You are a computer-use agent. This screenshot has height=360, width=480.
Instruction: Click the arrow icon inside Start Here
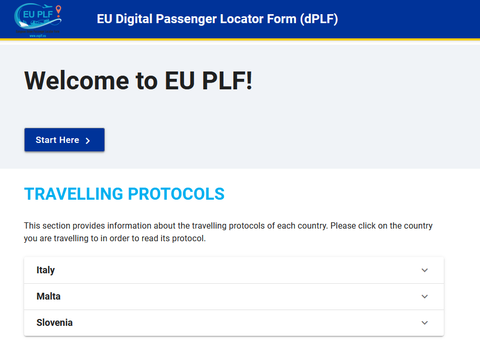click(x=88, y=141)
